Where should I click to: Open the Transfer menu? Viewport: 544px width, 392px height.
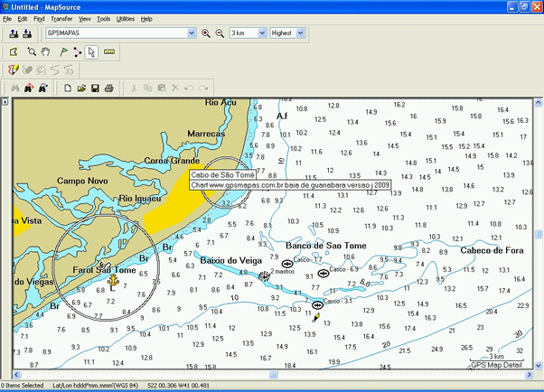click(x=61, y=18)
